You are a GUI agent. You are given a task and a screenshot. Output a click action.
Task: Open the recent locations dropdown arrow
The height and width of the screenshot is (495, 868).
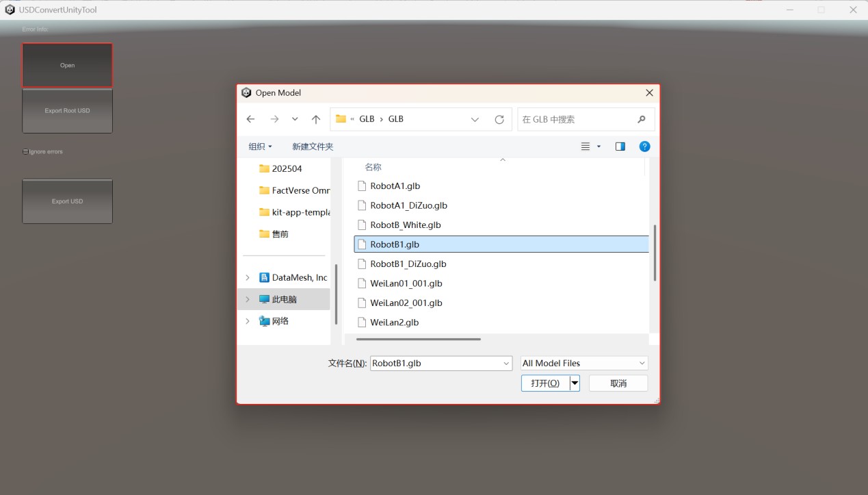[295, 119]
